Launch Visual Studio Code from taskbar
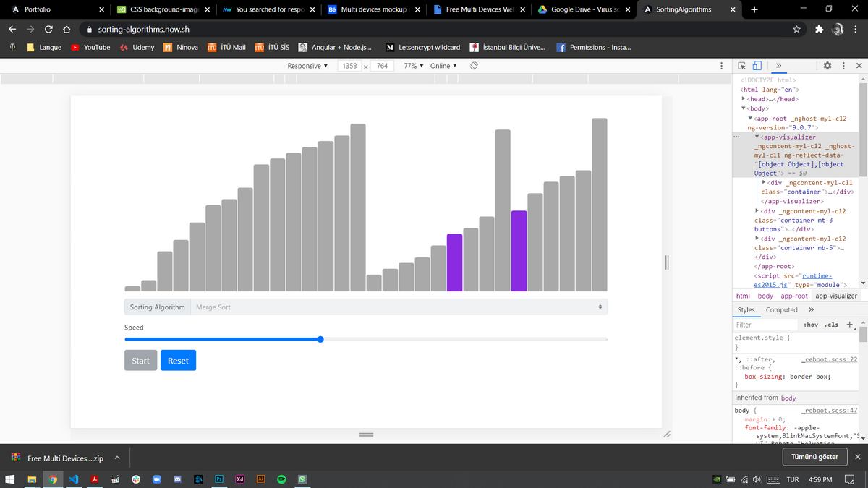The image size is (868, 488). (x=73, y=479)
